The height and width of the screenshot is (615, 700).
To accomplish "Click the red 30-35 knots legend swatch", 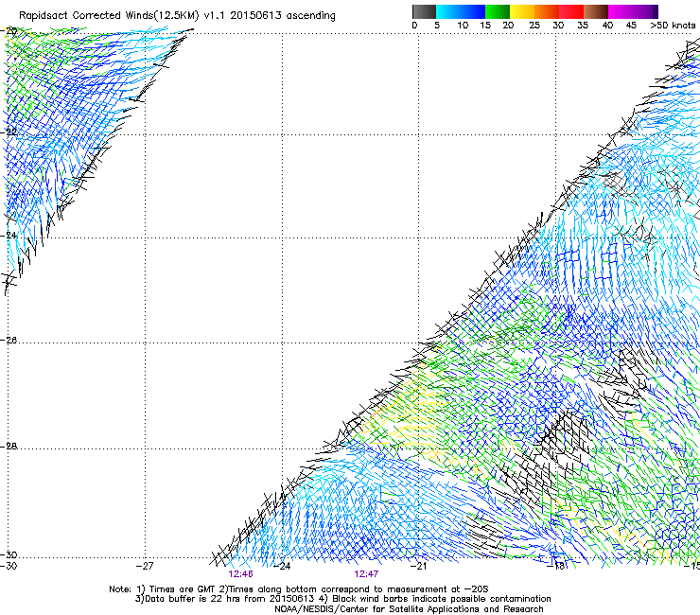I will 571,11.
